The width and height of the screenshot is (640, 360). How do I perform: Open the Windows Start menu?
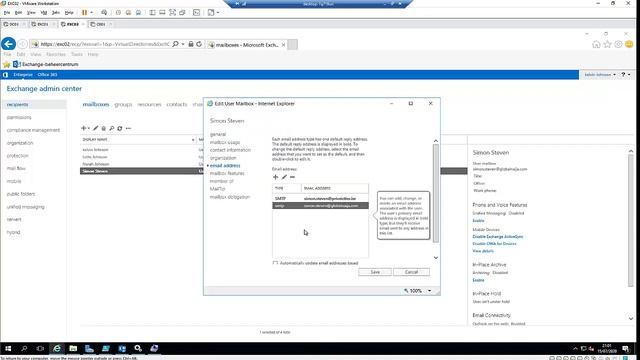coord(8,348)
